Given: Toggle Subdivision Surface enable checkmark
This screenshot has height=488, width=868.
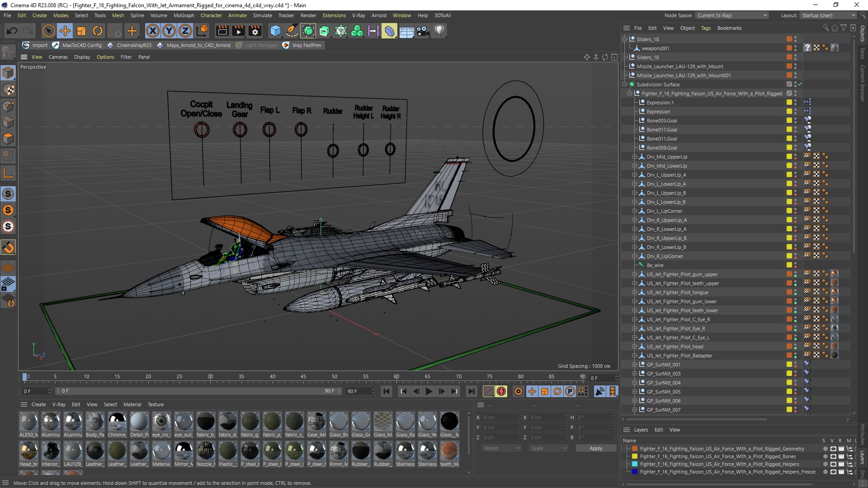Looking at the screenshot, I should (x=800, y=84).
